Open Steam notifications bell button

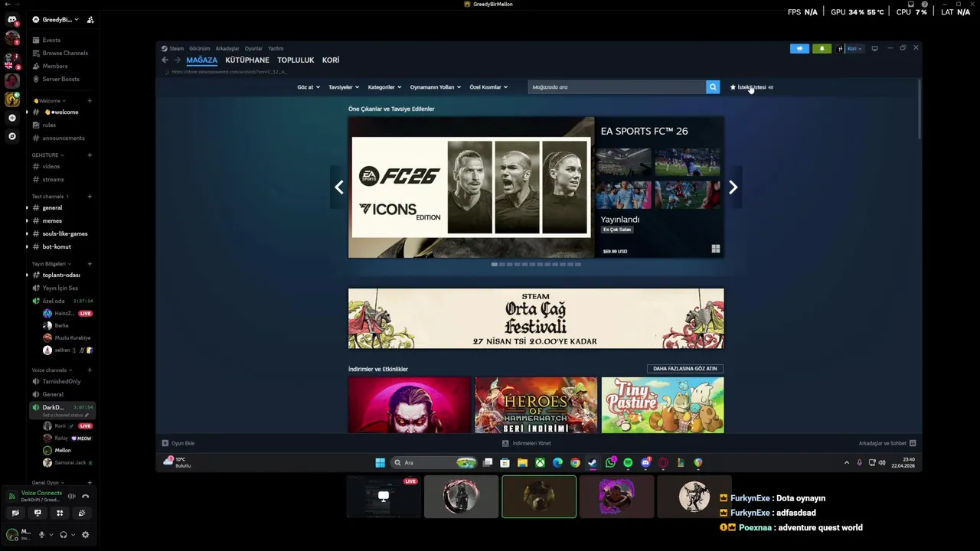822,48
